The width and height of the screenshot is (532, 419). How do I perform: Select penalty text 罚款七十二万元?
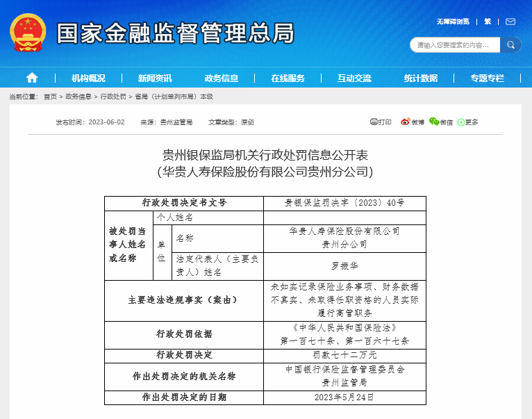coord(344,355)
